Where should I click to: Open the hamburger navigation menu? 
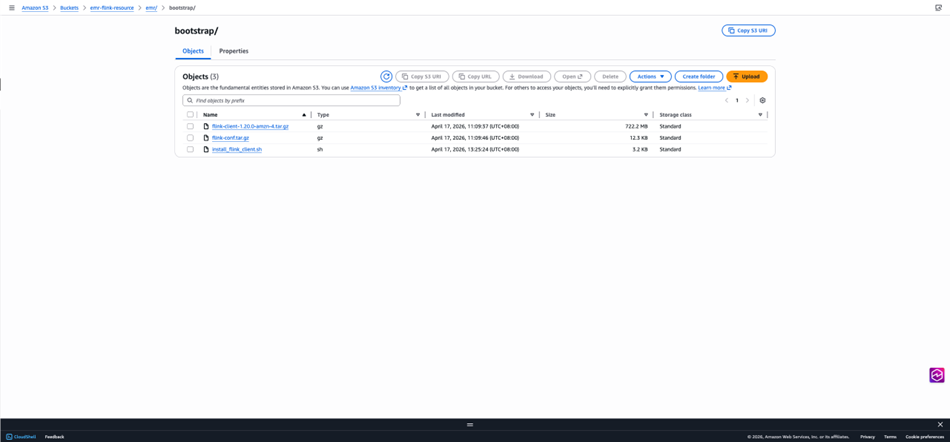click(11, 7)
